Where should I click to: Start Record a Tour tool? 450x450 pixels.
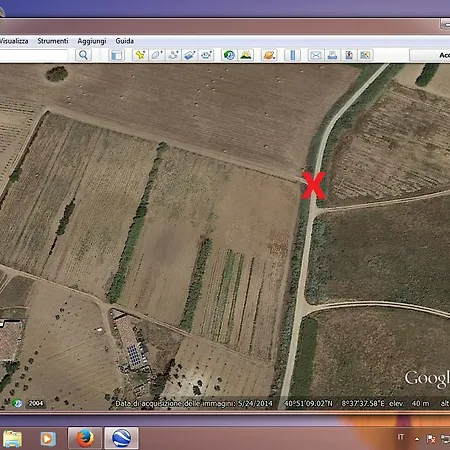click(206, 55)
